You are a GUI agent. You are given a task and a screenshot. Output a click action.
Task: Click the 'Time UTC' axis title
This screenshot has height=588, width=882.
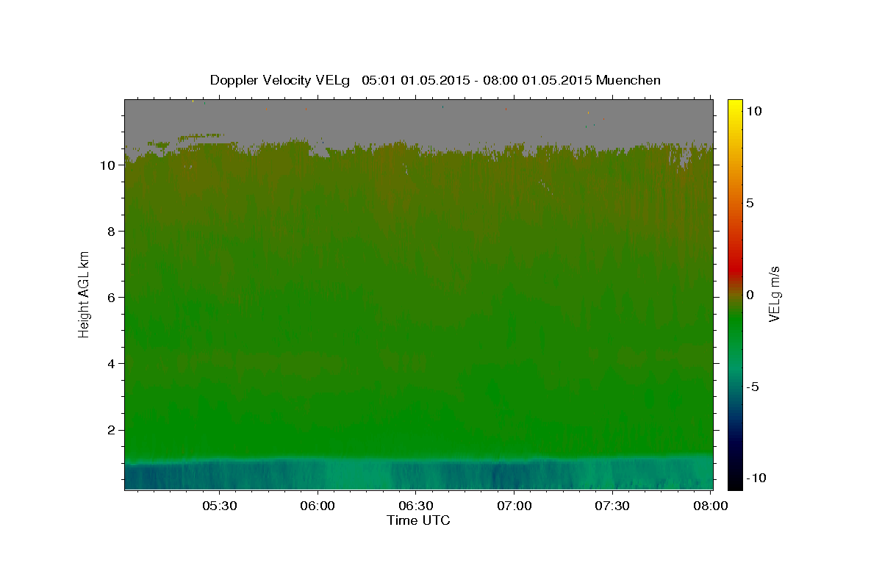[x=418, y=520]
